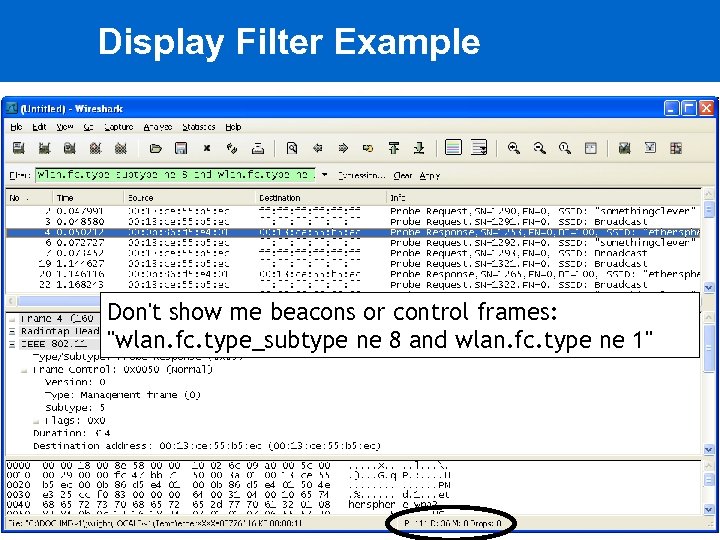Open the display filter history dropdown arrow
This screenshot has height=540, width=720.
[324, 175]
